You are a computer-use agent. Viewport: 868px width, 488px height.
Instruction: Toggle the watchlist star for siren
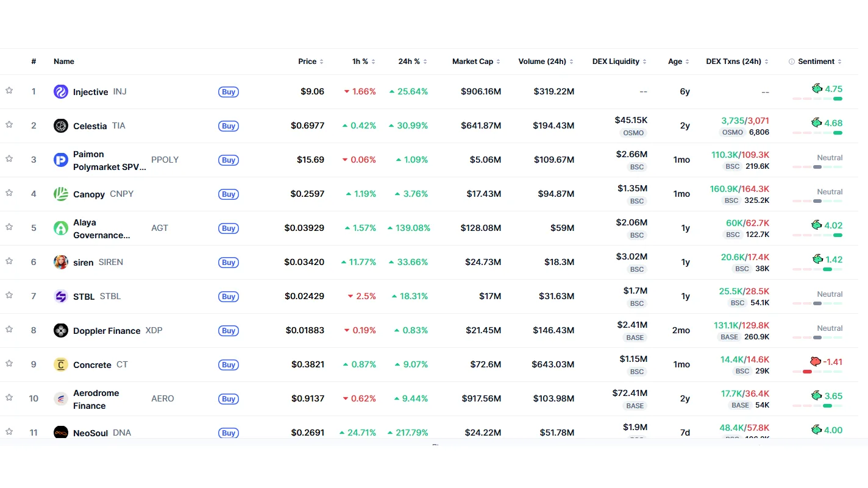(9, 261)
